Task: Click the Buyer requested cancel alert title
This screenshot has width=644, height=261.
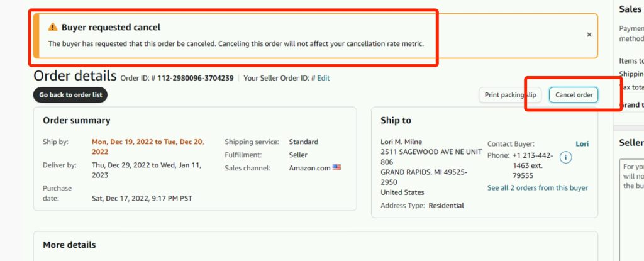Action: pos(111,28)
